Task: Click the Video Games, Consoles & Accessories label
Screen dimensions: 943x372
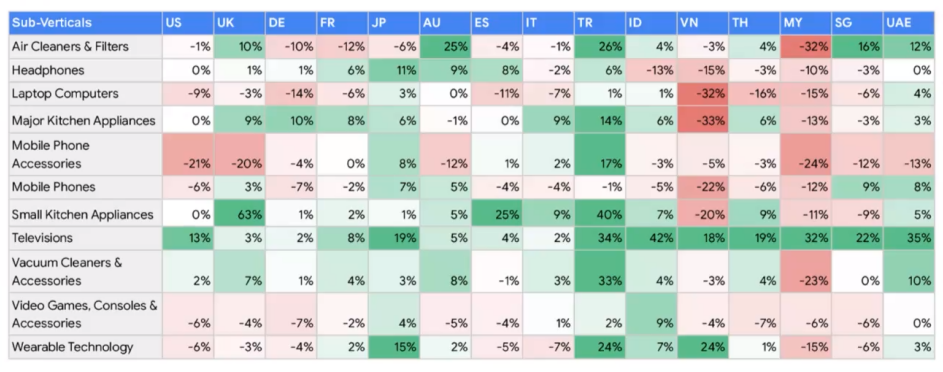Action: click(85, 314)
